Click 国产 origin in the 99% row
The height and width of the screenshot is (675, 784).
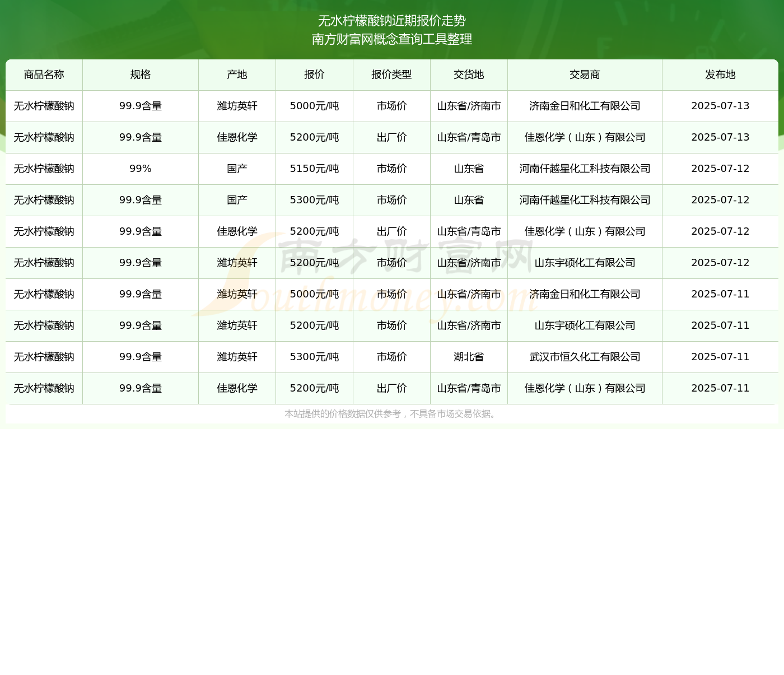(x=237, y=169)
